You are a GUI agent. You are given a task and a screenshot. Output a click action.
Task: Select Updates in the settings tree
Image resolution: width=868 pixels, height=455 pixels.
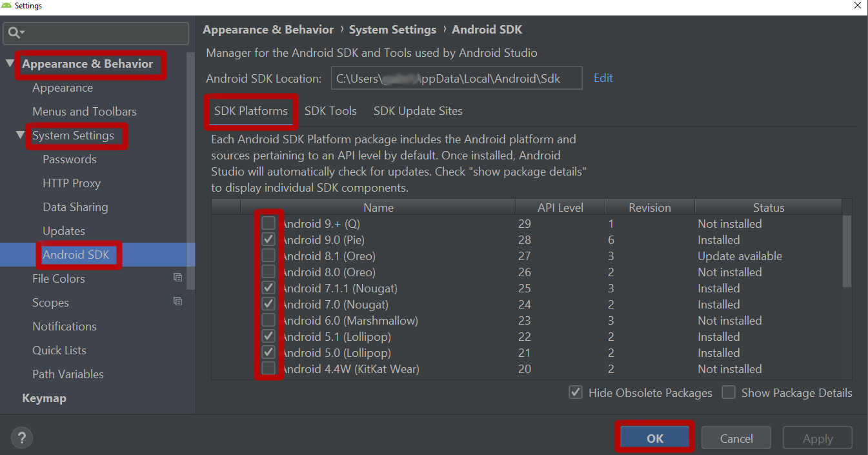(x=64, y=230)
